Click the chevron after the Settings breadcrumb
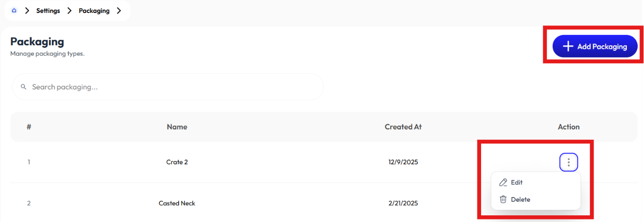The height and width of the screenshot is (222, 644). click(70, 10)
